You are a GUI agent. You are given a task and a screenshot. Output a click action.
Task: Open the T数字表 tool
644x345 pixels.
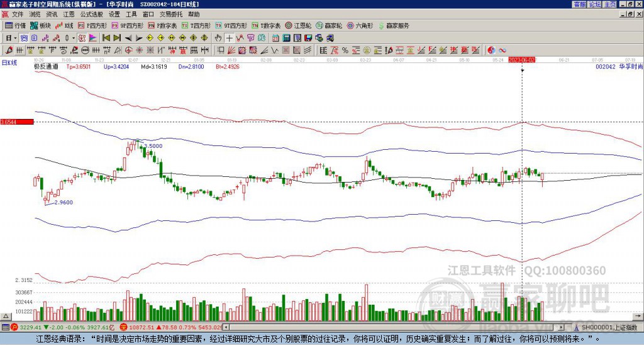(x=266, y=25)
